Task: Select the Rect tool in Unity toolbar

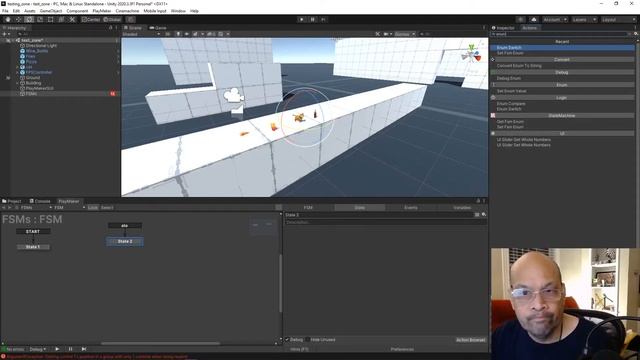Action: point(51,19)
